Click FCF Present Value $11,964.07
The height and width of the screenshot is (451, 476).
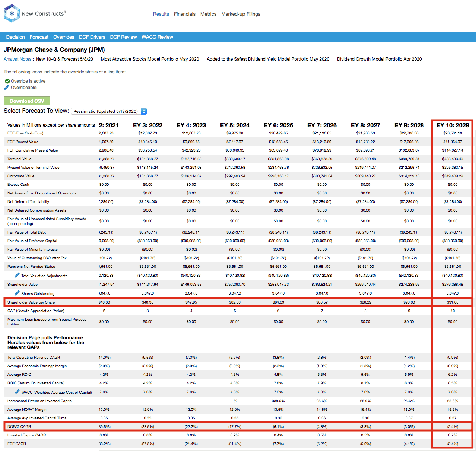point(453,142)
